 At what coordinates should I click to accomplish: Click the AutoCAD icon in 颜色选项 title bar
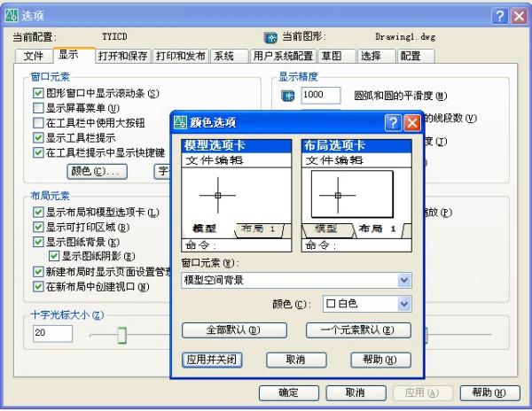tap(180, 122)
